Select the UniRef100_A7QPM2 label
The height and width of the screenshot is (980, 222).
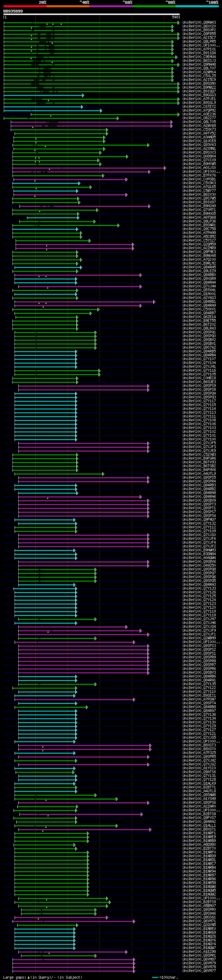pos(199,110)
